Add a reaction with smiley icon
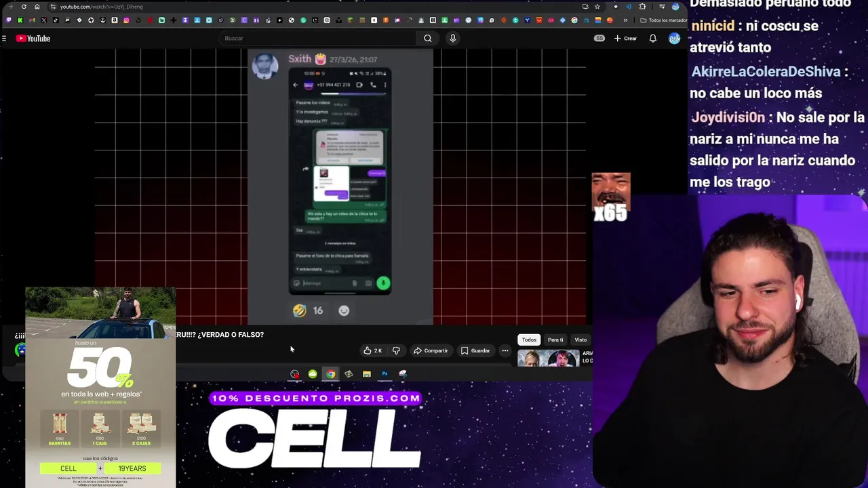The width and height of the screenshot is (868, 488). pyautogui.click(x=344, y=310)
